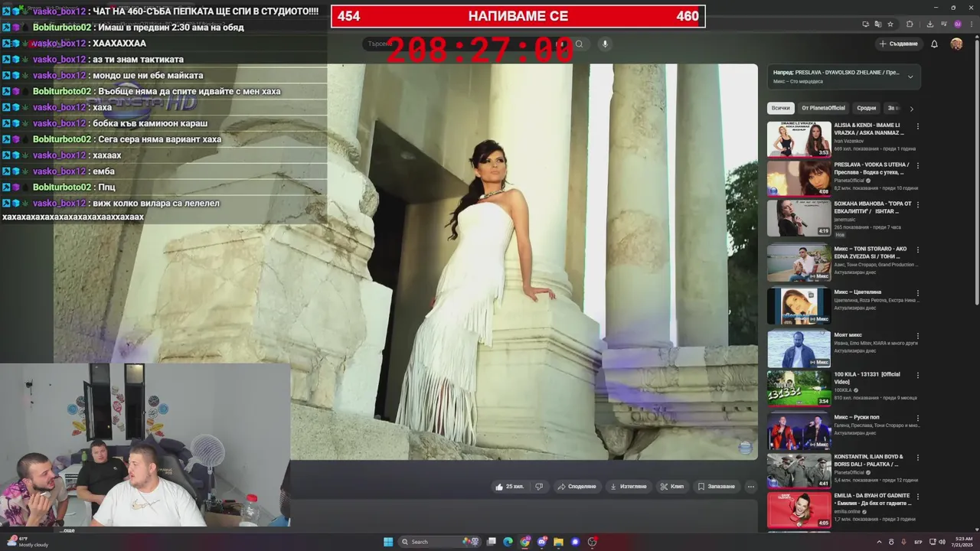Open the YouTube account avatar menu
The width and height of the screenshot is (980, 551).
pos(956,44)
